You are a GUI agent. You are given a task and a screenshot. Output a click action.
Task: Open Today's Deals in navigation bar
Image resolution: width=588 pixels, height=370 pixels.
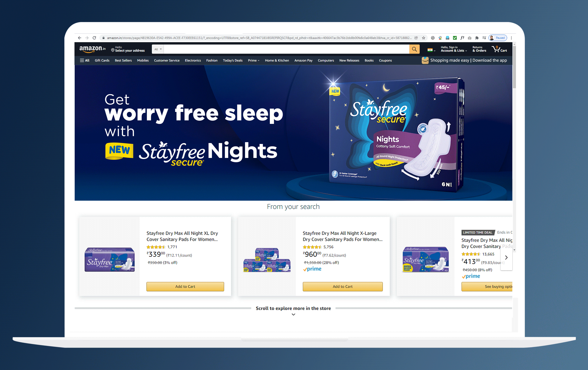point(232,60)
